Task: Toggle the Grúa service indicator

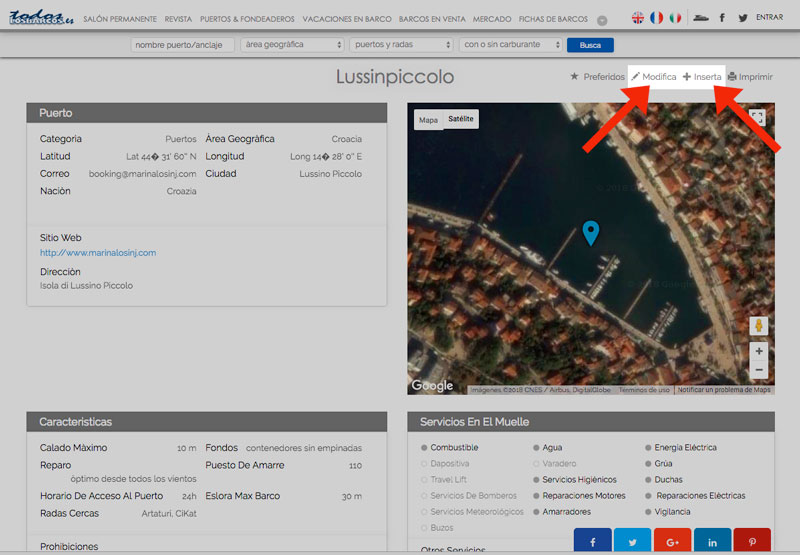Action: 648,464
